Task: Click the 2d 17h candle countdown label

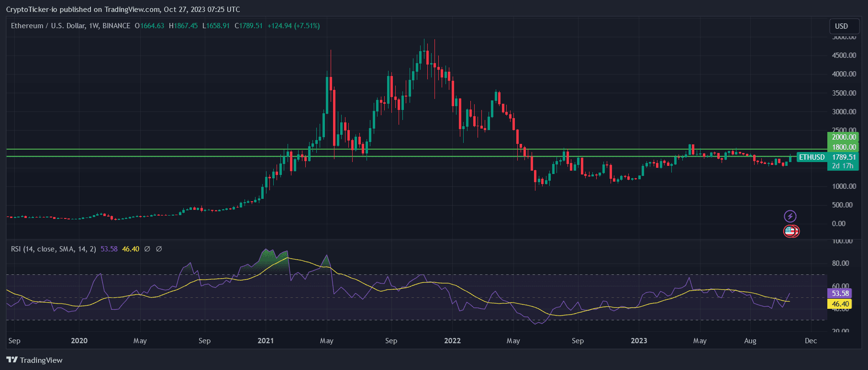Action: 843,166
